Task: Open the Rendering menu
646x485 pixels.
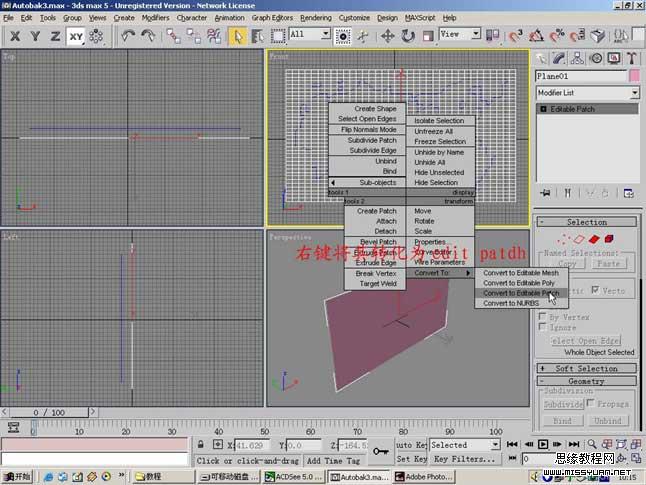Action: (316, 18)
